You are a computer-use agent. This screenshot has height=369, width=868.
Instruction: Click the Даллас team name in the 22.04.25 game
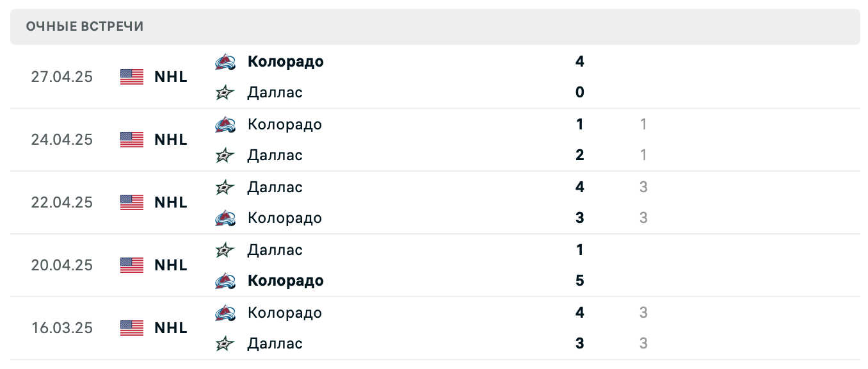tap(275, 187)
